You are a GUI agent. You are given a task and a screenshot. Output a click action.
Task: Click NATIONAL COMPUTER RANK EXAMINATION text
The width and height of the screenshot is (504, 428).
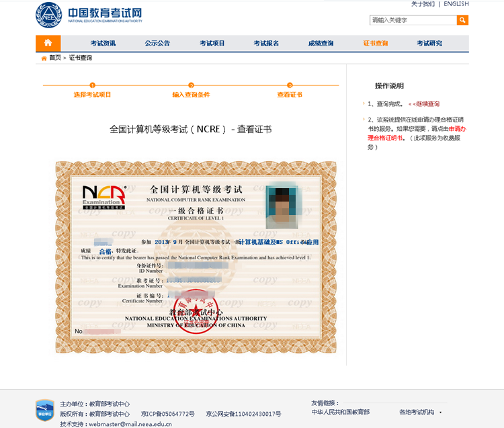pos(196,200)
